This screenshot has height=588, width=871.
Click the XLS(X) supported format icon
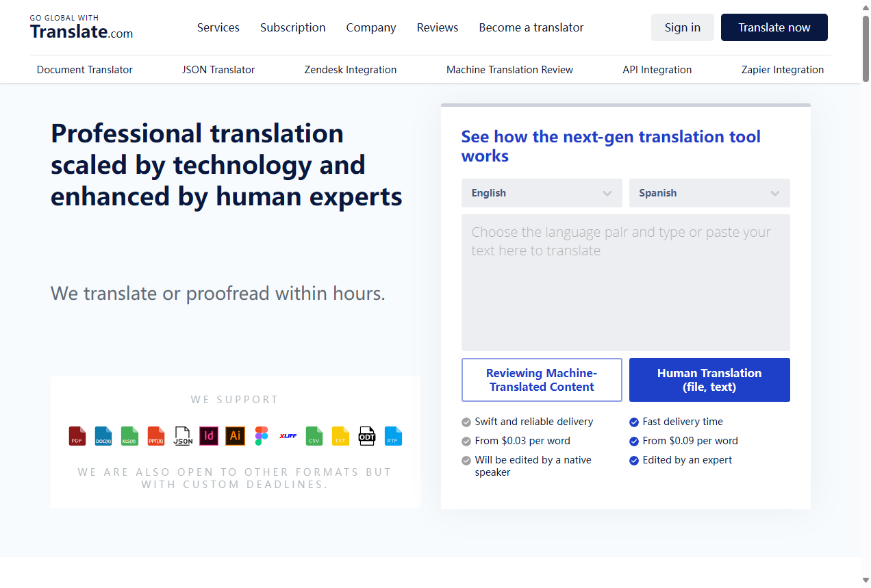129,436
